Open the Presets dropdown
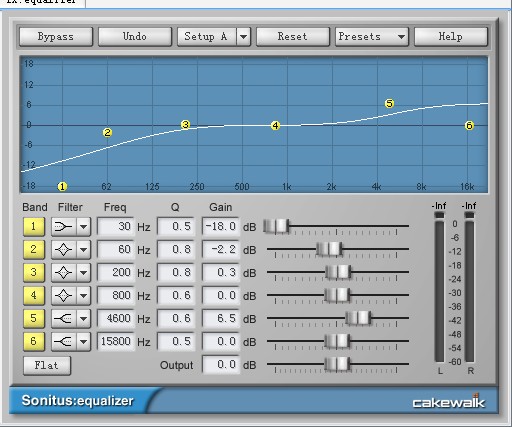The image size is (512, 427). [372, 36]
